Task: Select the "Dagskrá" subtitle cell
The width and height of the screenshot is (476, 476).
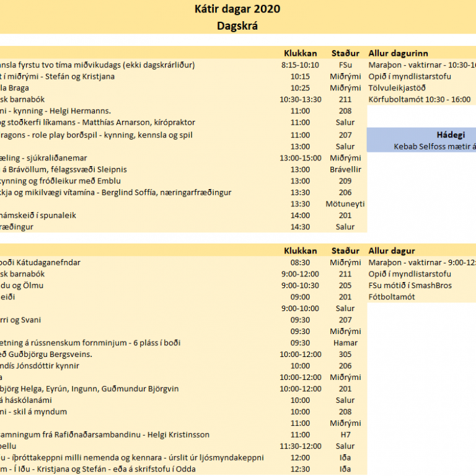Action: (x=237, y=25)
